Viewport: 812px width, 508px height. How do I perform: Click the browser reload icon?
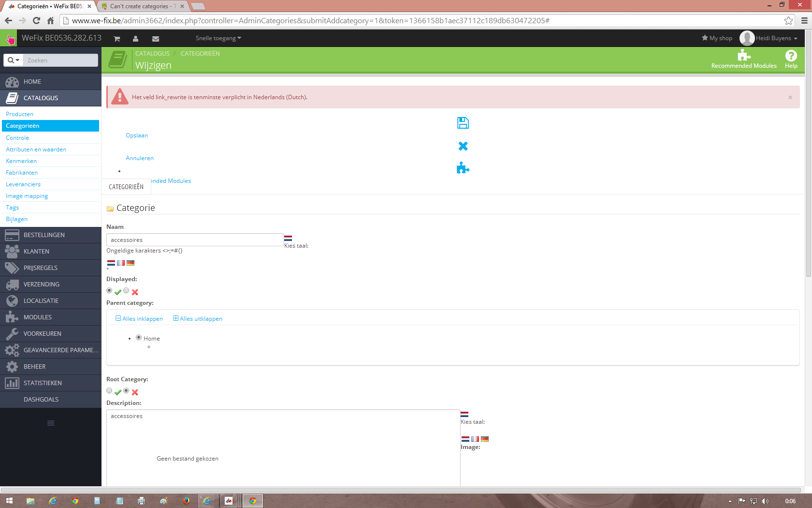pyautogui.click(x=36, y=20)
